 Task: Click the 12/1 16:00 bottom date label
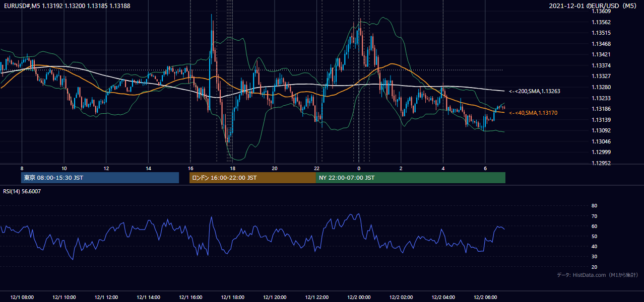(190, 297)
